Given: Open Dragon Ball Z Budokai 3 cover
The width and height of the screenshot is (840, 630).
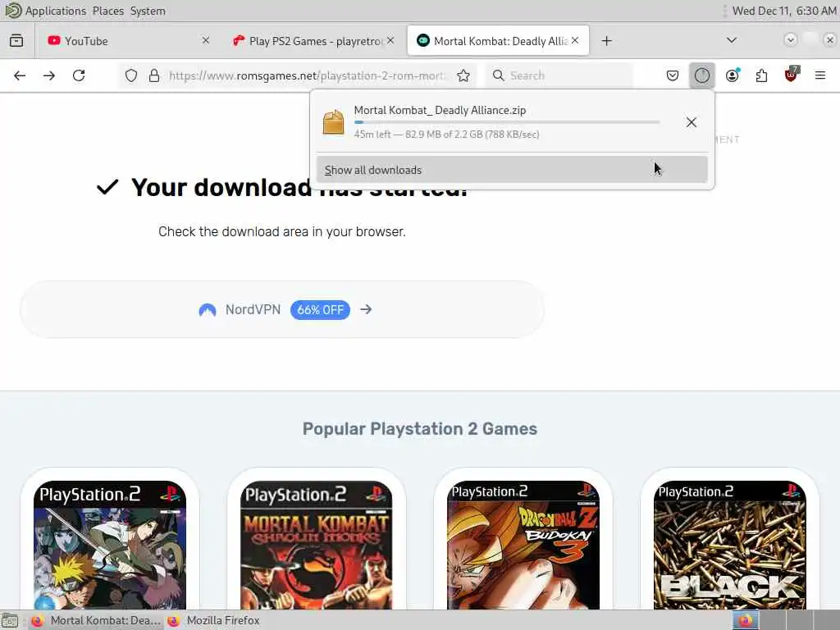Looking at the screenshot, I should pos(523,545).
